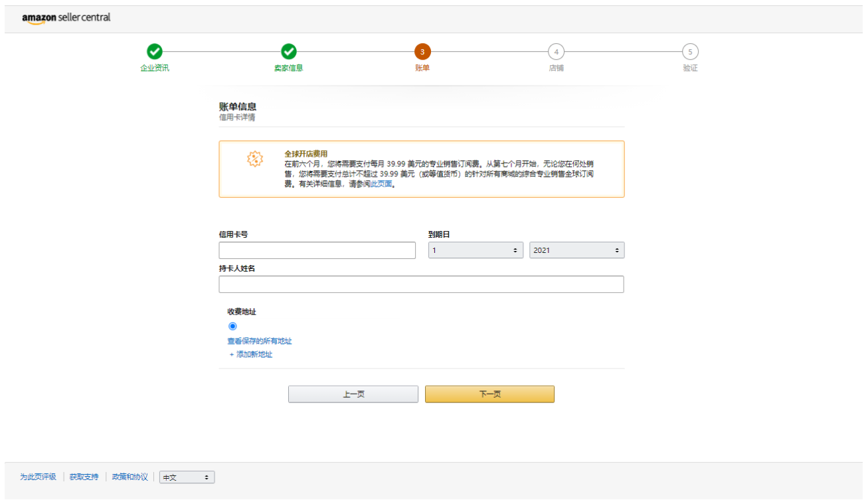Click 政策和协议 footer link
The height and width of the screenshot is (502, 868).
click(130, 477)
